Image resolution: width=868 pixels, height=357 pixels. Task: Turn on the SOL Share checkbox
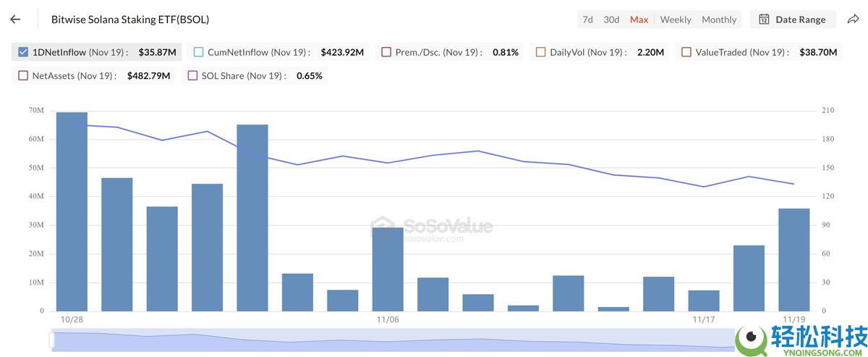tap(192, 75)
